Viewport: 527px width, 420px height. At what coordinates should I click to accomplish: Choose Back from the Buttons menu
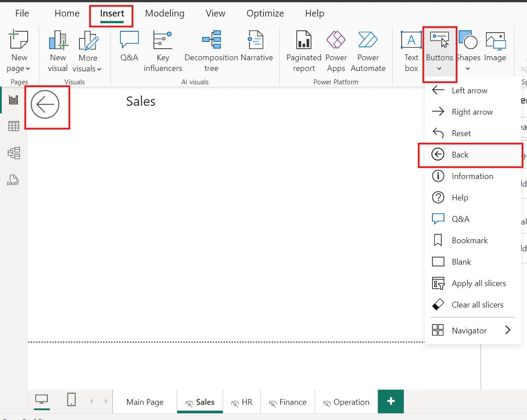(x=460, y=155)
